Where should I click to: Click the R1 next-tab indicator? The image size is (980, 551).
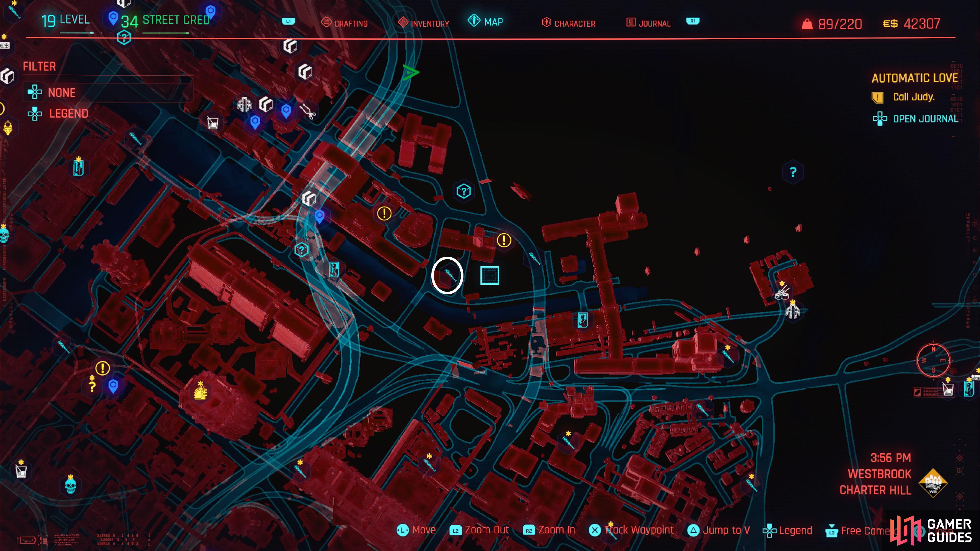693,21
